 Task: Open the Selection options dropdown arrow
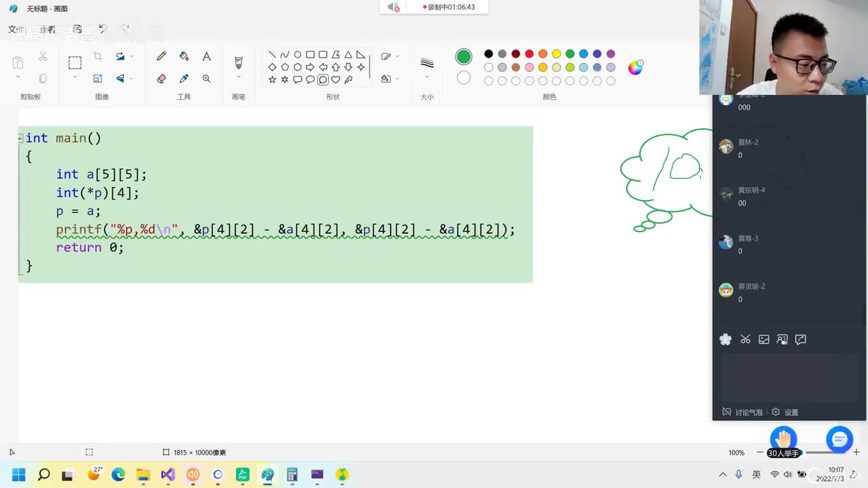75,77
